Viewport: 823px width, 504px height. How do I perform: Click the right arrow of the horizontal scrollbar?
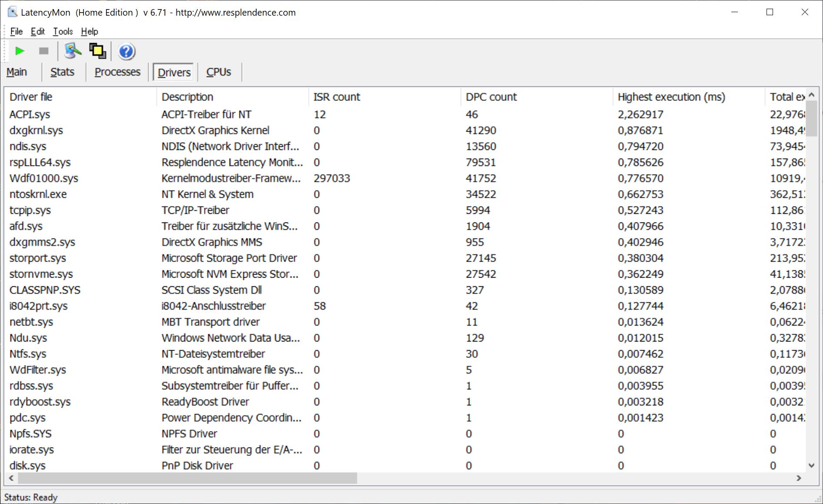(x=799, y=478)
